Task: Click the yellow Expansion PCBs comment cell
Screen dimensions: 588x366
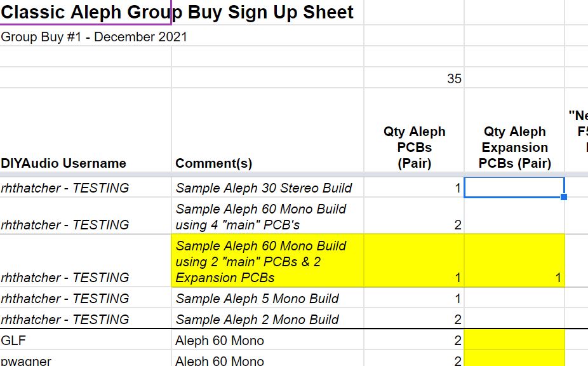Action: tap(267, 261)
